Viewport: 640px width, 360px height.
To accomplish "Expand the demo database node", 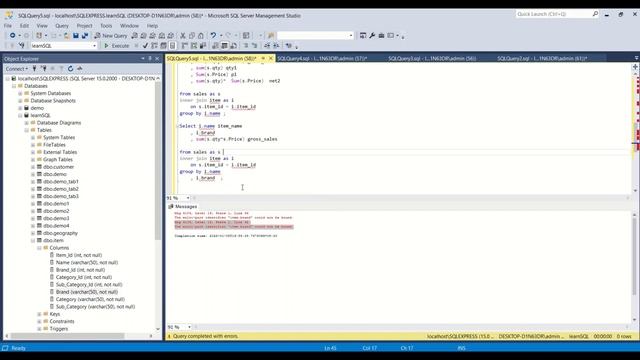I will tap(20, 108).
